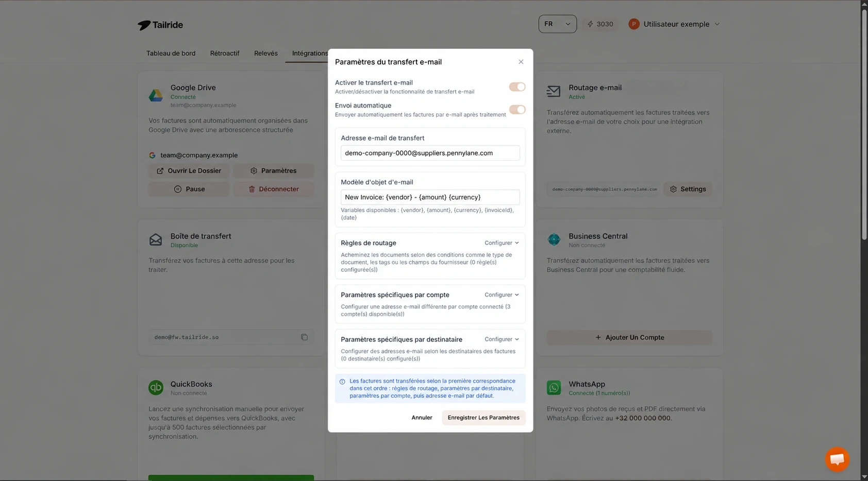Image resolution: width=868 pixels, height=481 pixels.
Task: Open the Relevés tab
Action: (266, 54)
